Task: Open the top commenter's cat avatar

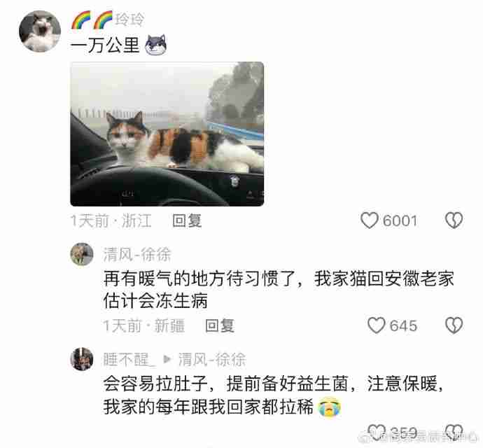Action: pyautogui.click(x=40, y=31)
